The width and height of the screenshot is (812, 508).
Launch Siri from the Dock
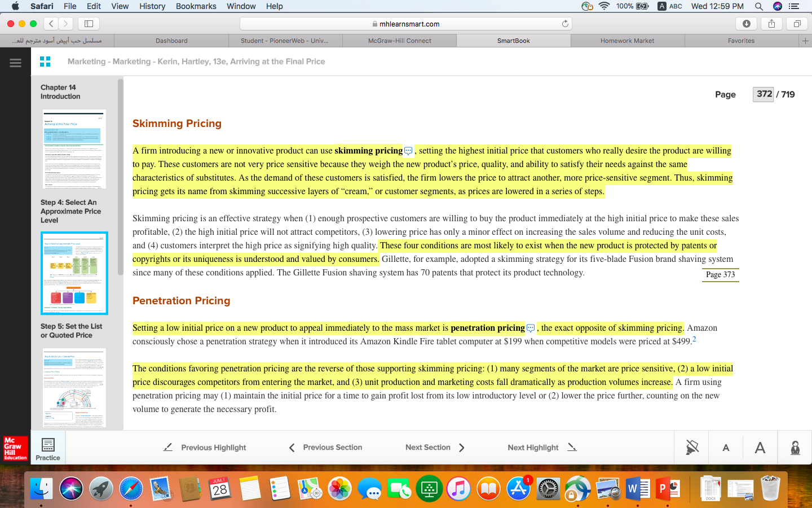coord(71,489)
